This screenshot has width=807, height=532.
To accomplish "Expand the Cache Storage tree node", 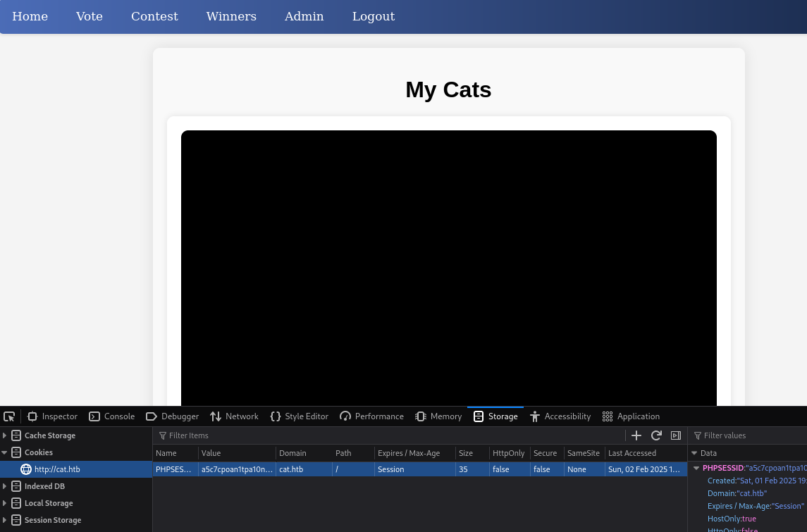I will point(5,435).
